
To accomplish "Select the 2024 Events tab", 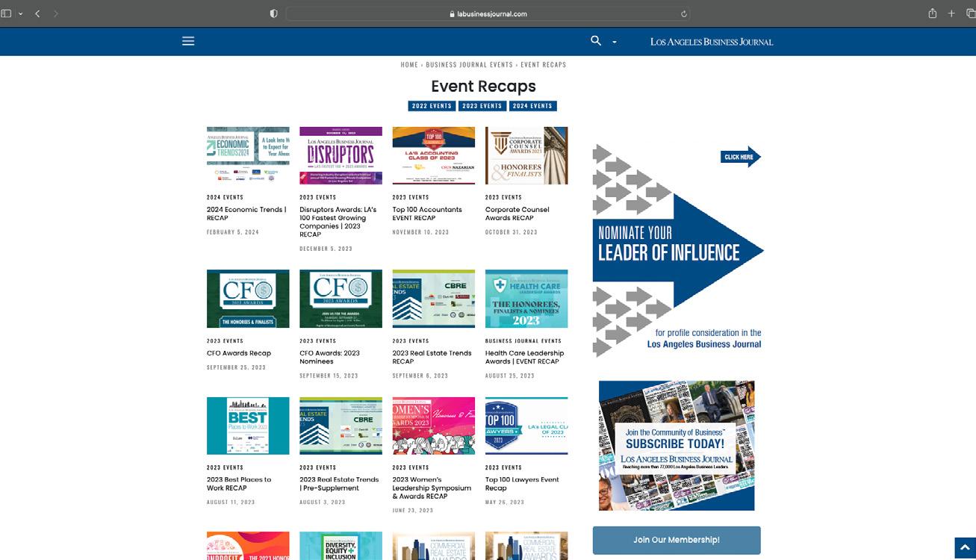I will click(x=532, y=106).
